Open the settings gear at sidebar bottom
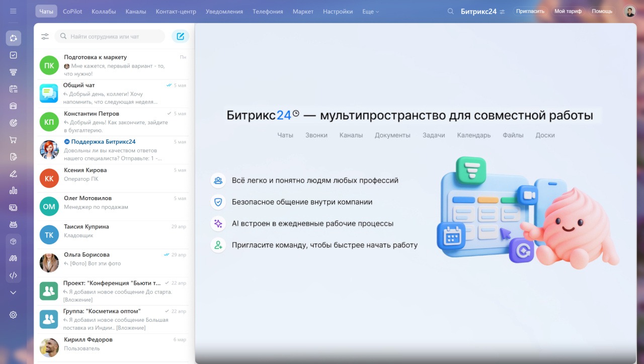644x364 pixels. point(13,314)
